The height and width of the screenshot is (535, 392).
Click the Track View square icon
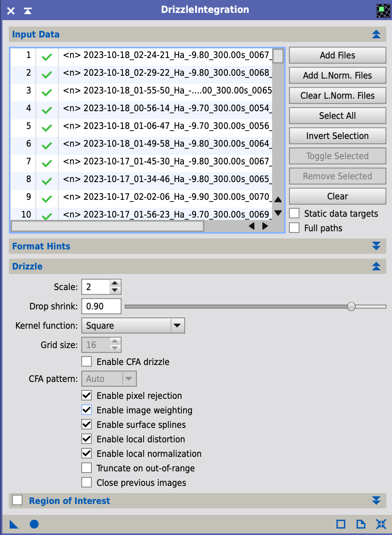[341, 524]
